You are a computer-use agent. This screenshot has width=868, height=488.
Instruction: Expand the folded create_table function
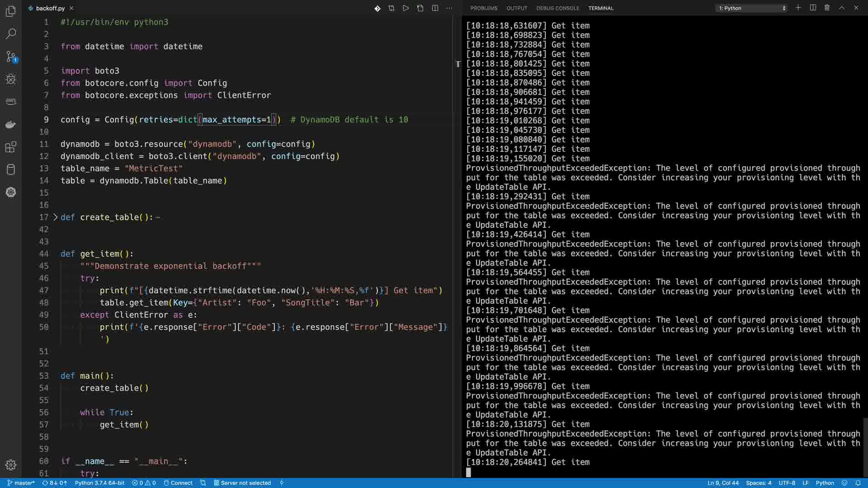point(56,217)
